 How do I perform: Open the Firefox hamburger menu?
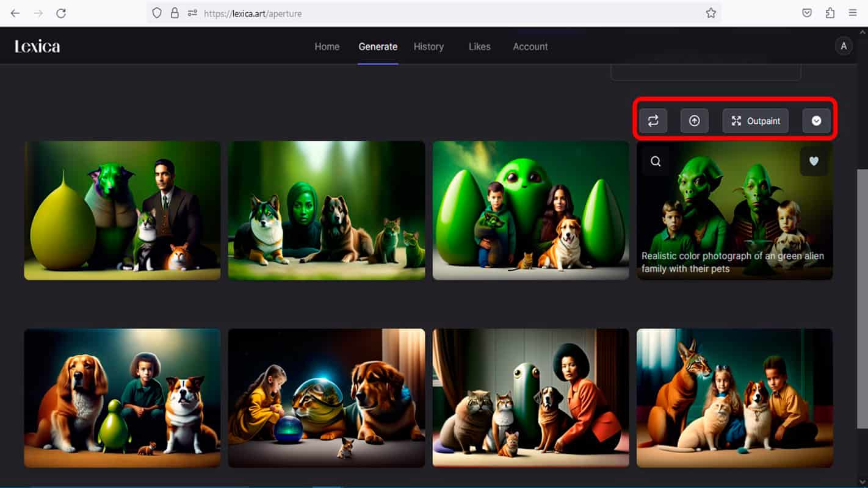point(853,13)
